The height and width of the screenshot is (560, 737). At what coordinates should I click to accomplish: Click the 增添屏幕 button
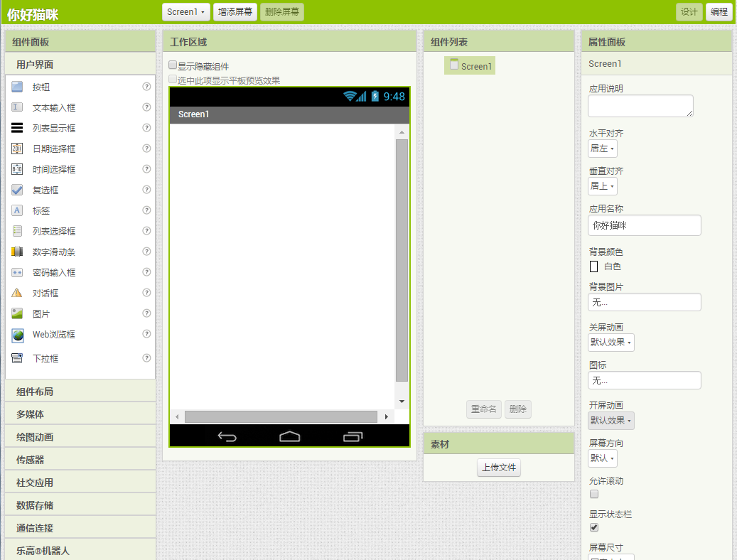click(x=235, y=12)
